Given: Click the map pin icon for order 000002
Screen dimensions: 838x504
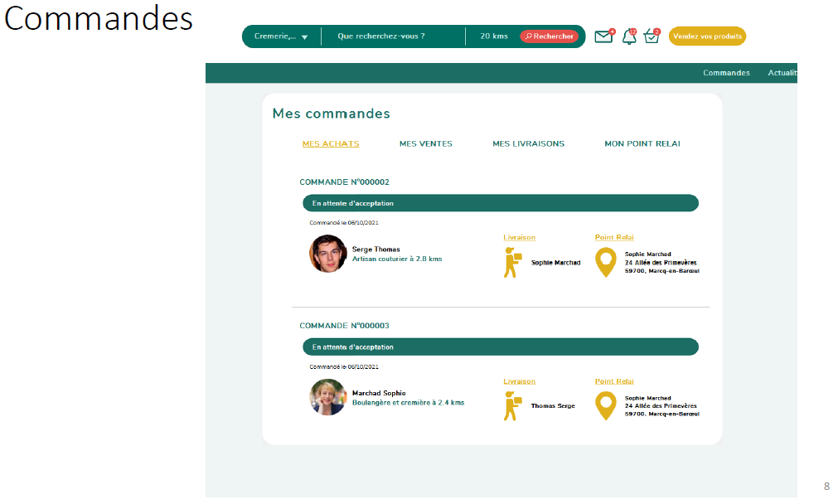Looking at the screenshot, I should [606, 262].
